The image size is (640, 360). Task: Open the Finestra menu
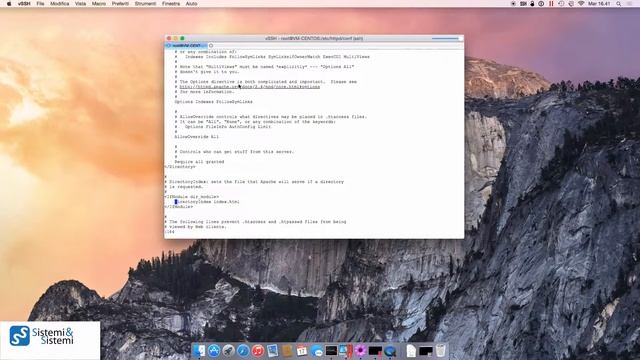[171, 4]
